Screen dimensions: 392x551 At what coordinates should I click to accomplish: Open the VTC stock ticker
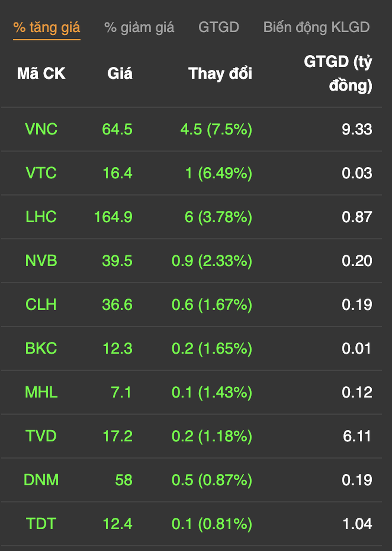click(x=41, y=173)
